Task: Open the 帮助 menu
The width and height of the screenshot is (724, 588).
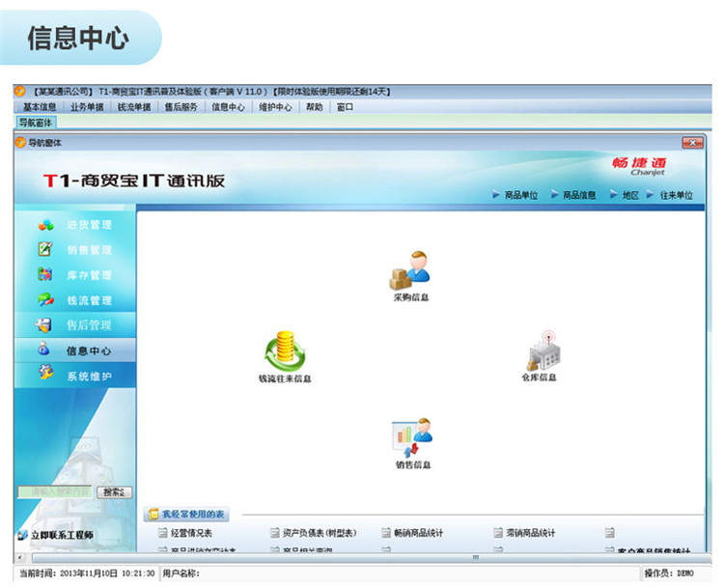Action: (314, 107)
